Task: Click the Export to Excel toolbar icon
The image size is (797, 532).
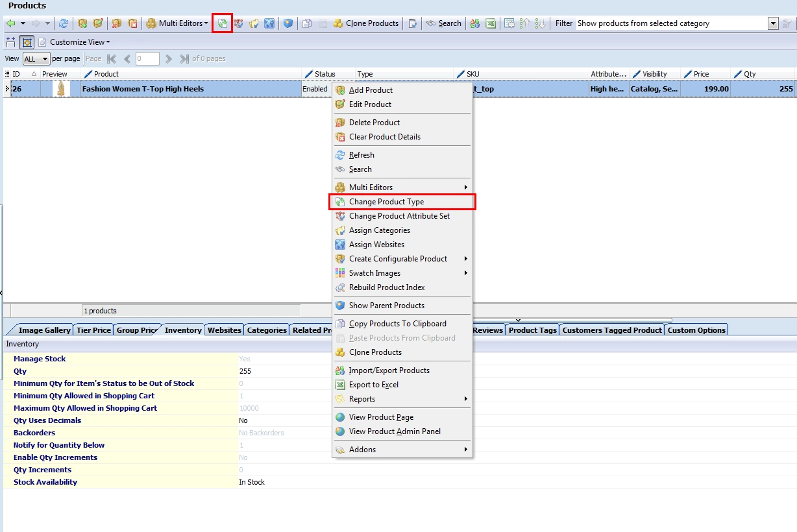Action: 491,23
